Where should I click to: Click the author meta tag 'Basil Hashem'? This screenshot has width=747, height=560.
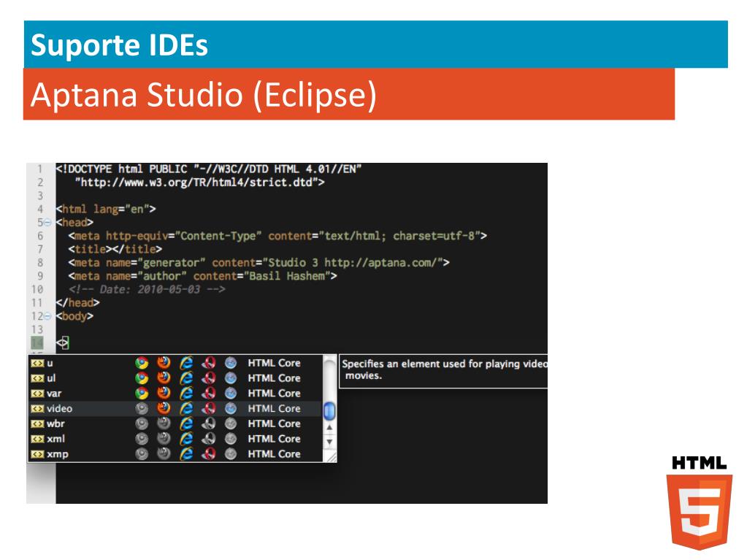(x=202, y=276)
